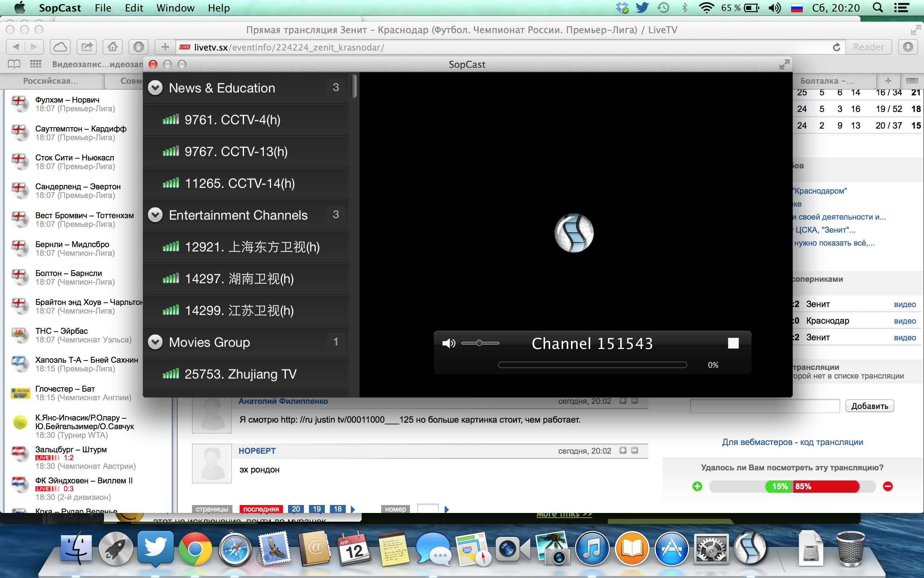Open Wi-Fi status menu
The image size is (924, 578).
pyautogui.click(x=706, y=8)
